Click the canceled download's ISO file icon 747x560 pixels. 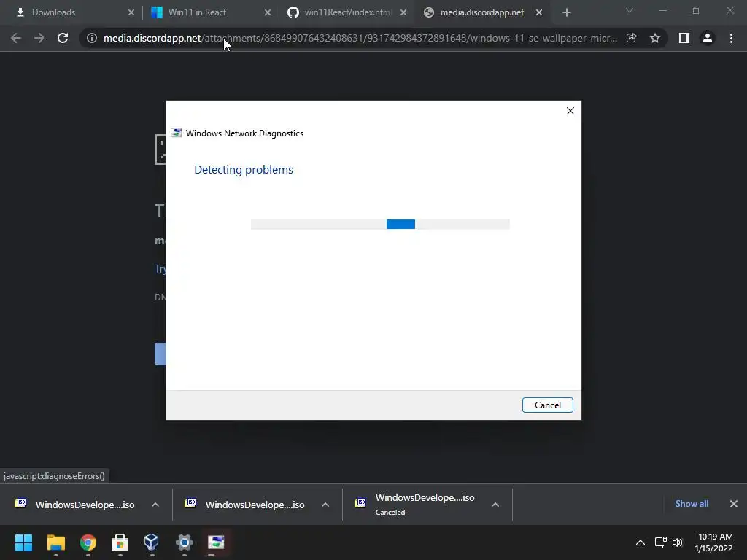coord(360,503)
